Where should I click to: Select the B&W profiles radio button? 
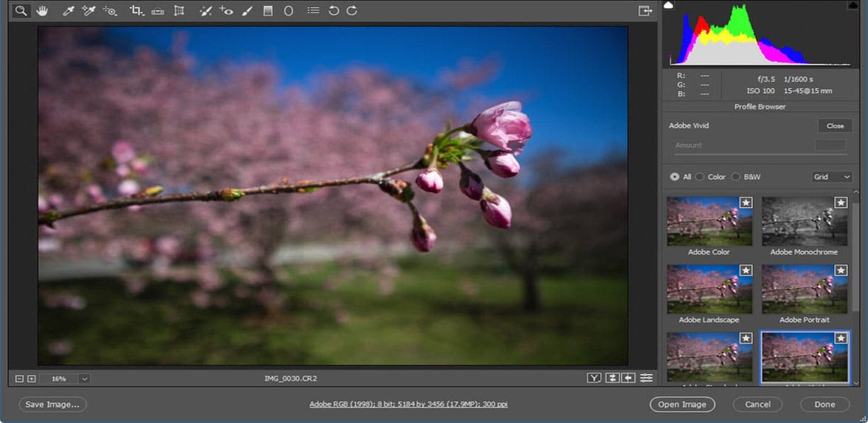coord(736,177)
